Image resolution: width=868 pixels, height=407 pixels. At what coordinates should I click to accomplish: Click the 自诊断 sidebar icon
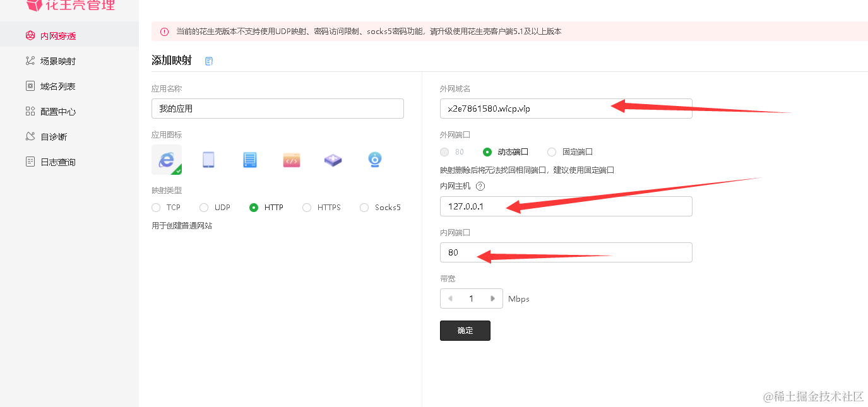click(x=29, y=136)
